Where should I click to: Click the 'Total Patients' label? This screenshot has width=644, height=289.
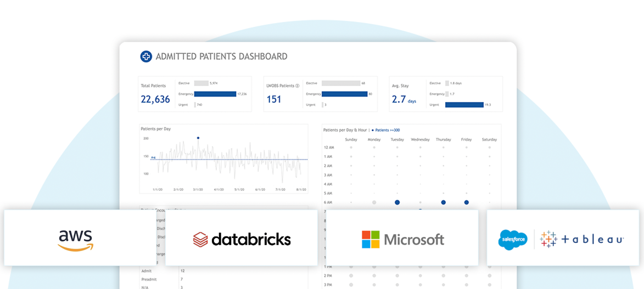(x=153, y=86)
